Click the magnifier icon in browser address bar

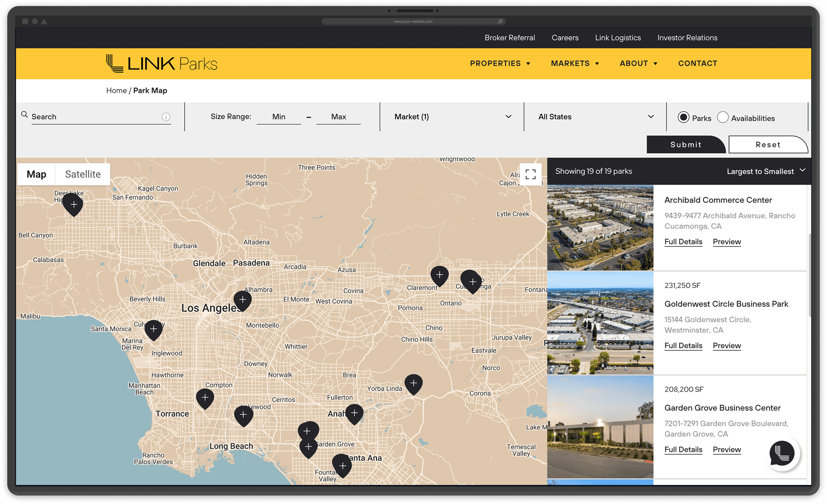pyautogui.click(x=500, y=21)
